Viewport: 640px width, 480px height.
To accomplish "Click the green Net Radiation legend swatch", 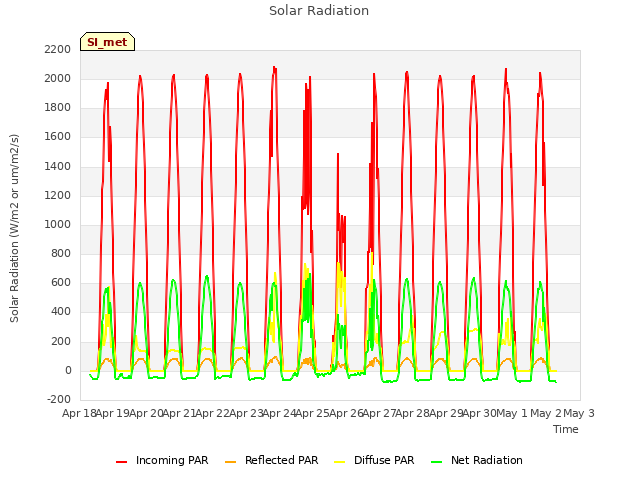I will 437,462.
